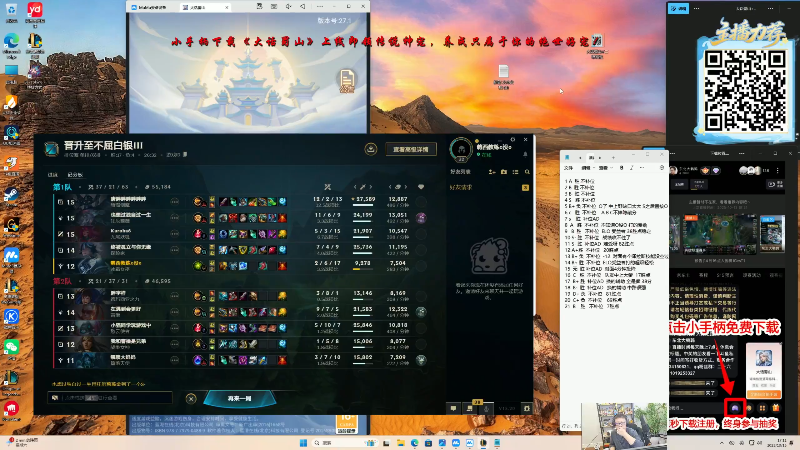Open the center game video thumbnail in stream window

(x=718, y=234)
